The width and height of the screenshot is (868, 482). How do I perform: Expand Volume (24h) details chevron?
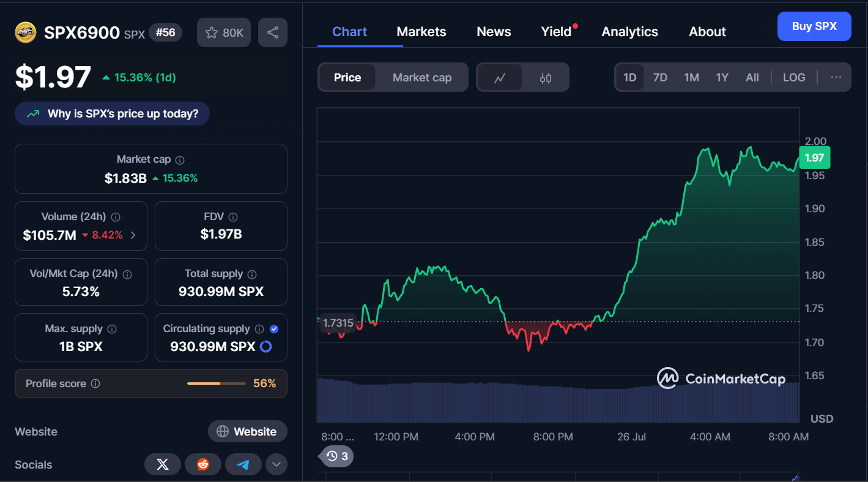click(133, 235)
